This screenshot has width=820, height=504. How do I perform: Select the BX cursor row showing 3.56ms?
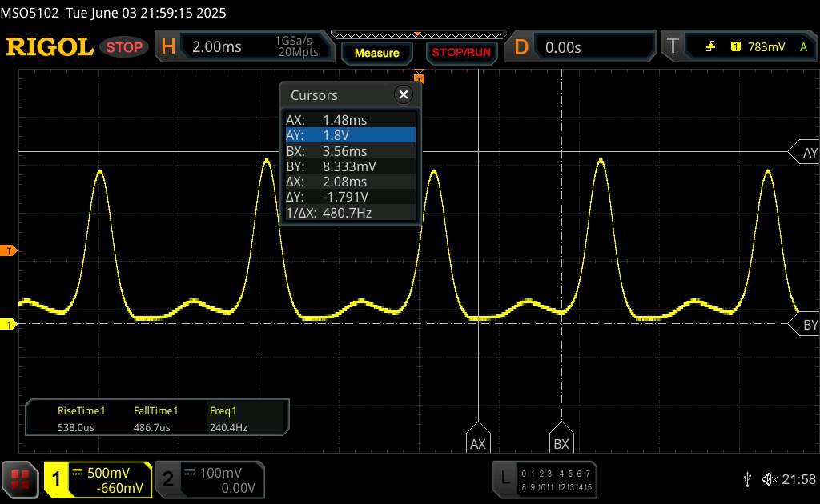pyautogui.click(x=350, y=150)
